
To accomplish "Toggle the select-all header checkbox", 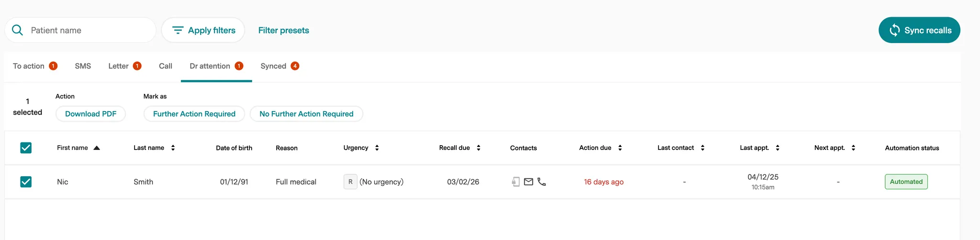I will point(26,148).
